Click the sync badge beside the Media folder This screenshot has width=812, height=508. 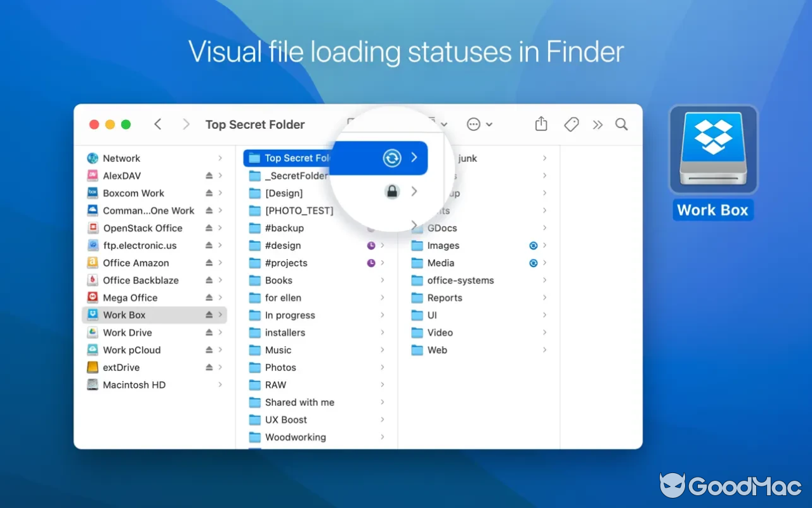coord(533,263)
